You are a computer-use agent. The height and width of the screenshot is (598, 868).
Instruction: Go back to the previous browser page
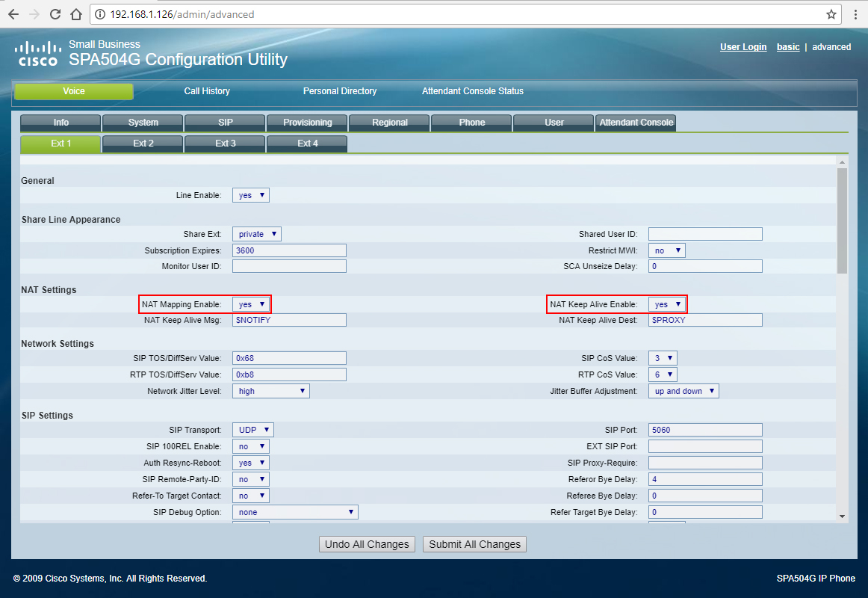tap(13, 14)
